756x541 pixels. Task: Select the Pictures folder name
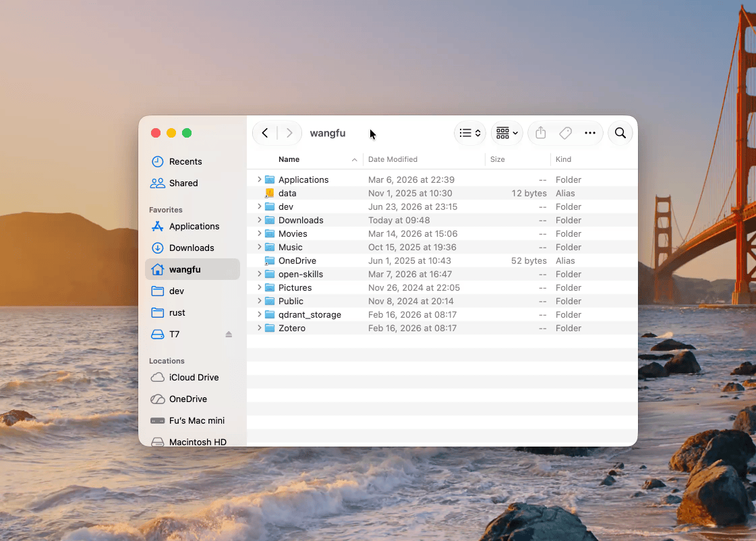(x=295, y=288)
